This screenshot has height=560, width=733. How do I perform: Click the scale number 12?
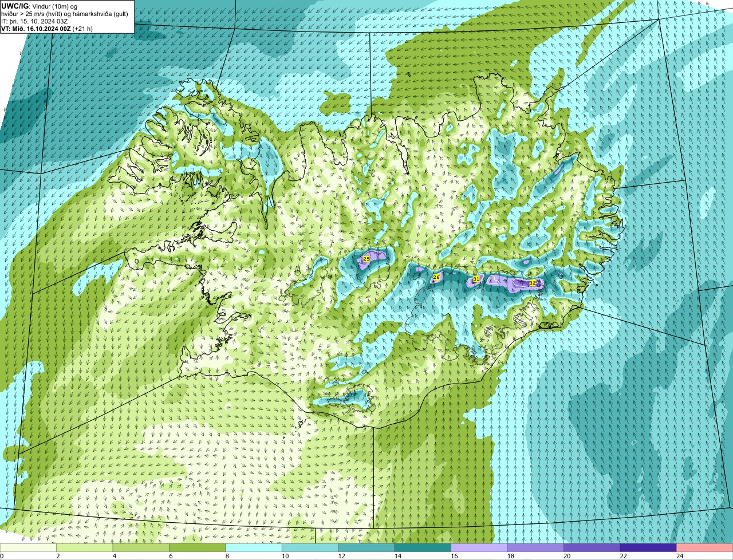(341, 556)
